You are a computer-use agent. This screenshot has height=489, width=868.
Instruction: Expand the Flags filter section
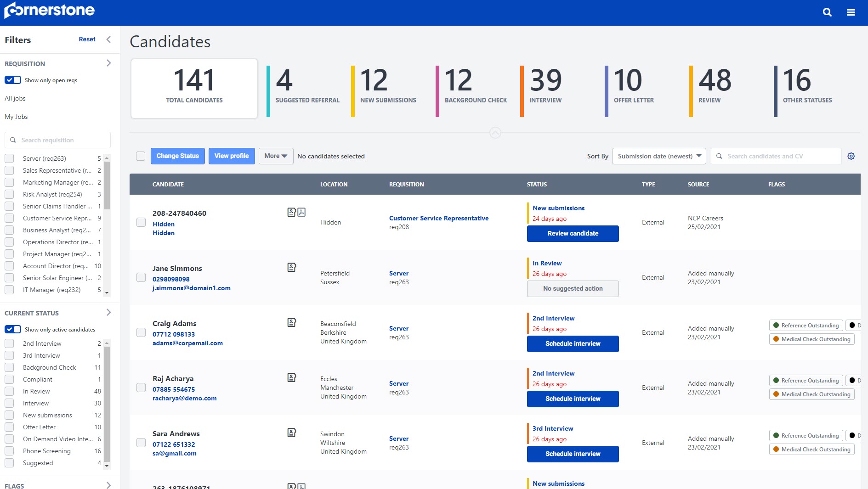tap(108, 485)
